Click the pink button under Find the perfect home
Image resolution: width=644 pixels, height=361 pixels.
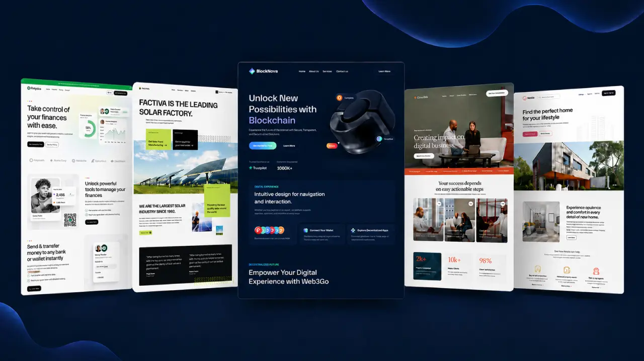pyautogui.click(x=530, y=134)
